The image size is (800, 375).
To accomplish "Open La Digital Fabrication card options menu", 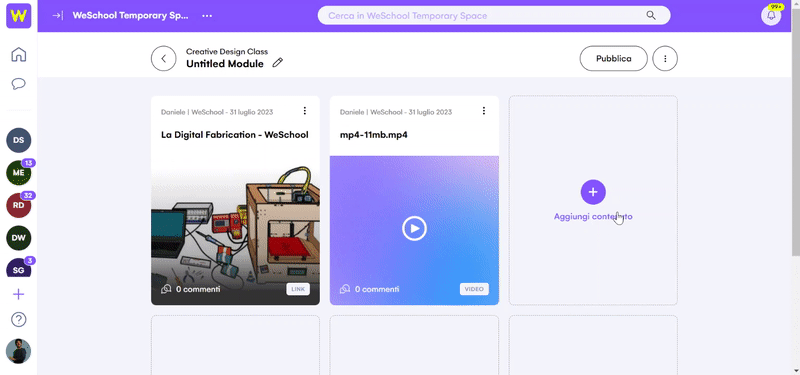I will (305, 111).
